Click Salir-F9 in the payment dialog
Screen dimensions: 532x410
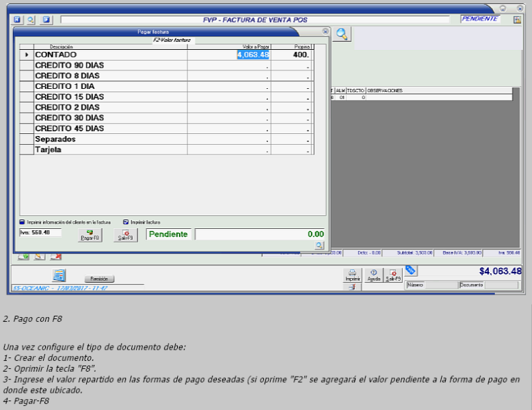tap(125, 234)
